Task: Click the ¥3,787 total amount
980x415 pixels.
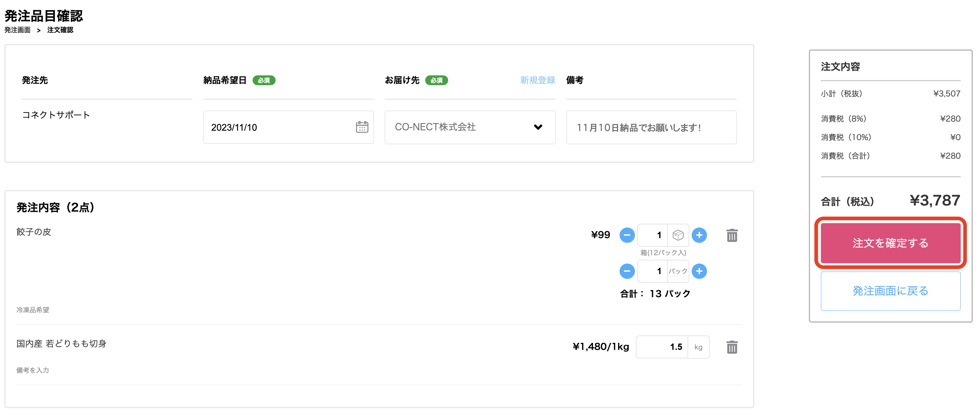Action: click(x=935, y=201)
